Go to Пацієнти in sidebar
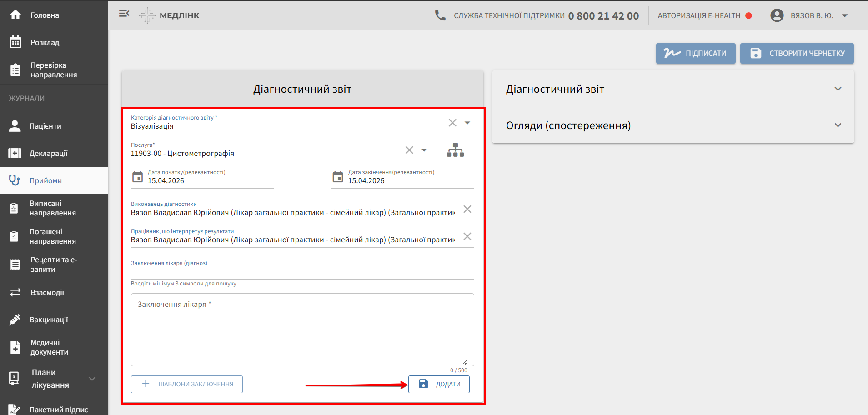This screenshot has height=415, width=868. click(x=45, y=126)
